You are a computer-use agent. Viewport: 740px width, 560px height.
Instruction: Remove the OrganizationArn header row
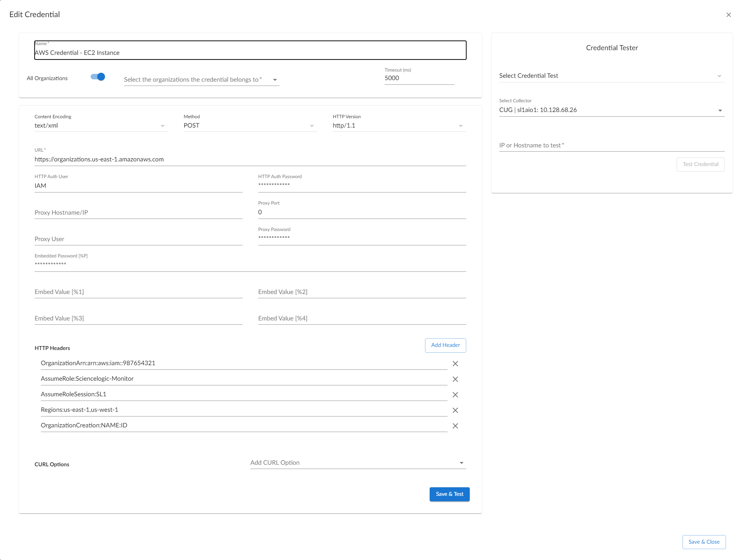pyautogui.click(x=455, y=364)
